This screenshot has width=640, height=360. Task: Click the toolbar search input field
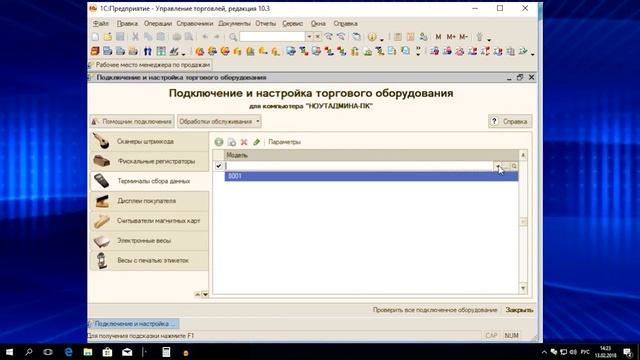tap(272, 37)
